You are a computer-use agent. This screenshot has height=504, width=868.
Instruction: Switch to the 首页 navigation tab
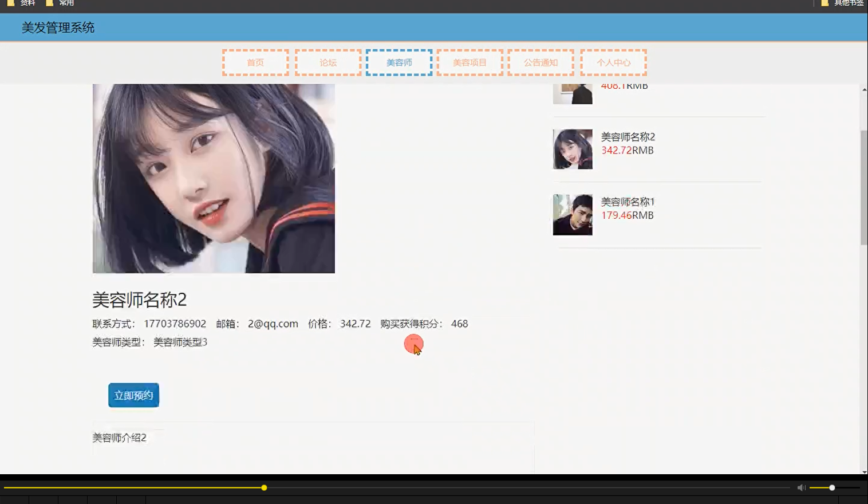pyautogui.click(x=255, y=62)
